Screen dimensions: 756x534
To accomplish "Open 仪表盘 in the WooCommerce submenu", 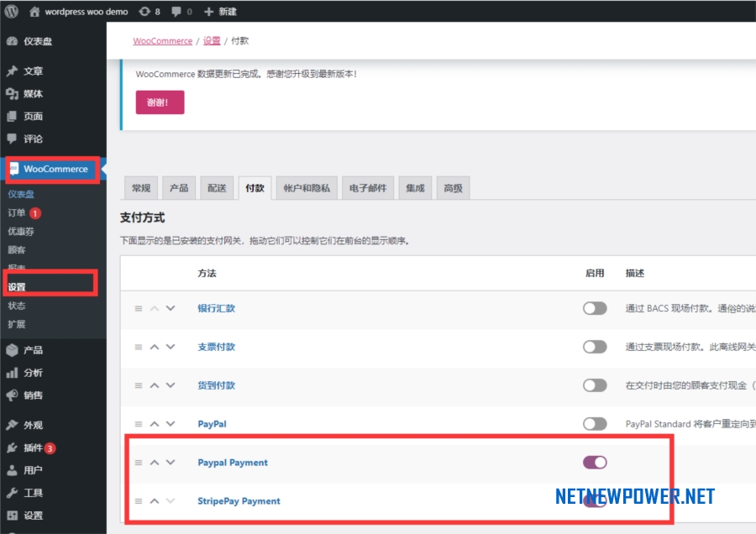I will click(21, 194).
